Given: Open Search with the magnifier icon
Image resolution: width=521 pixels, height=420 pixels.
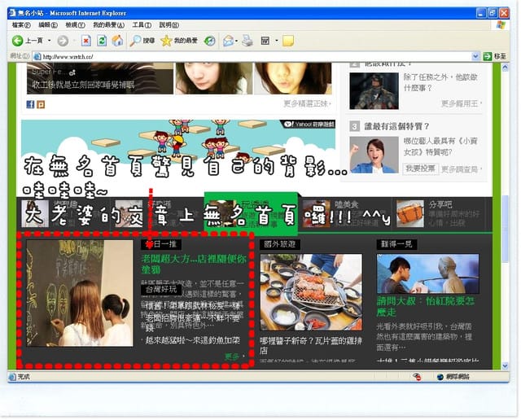Looking at the screenshot, I should tap(135, 41).
